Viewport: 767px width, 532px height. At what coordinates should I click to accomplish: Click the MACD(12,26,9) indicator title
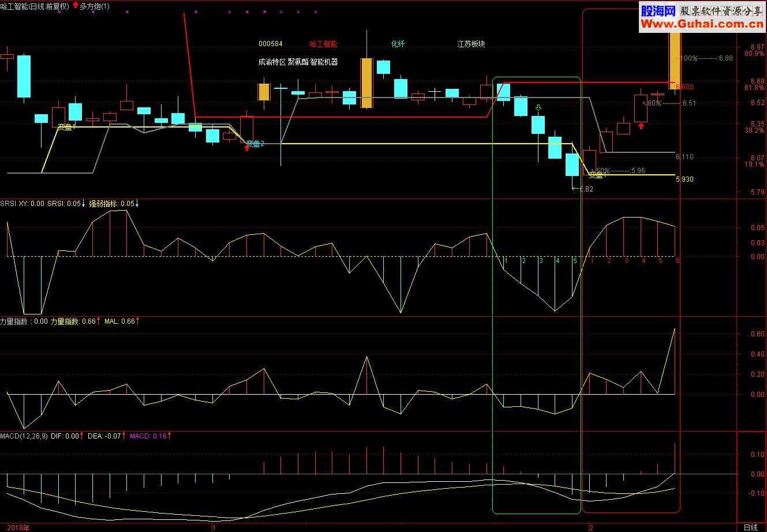click(x=24, y=436)
